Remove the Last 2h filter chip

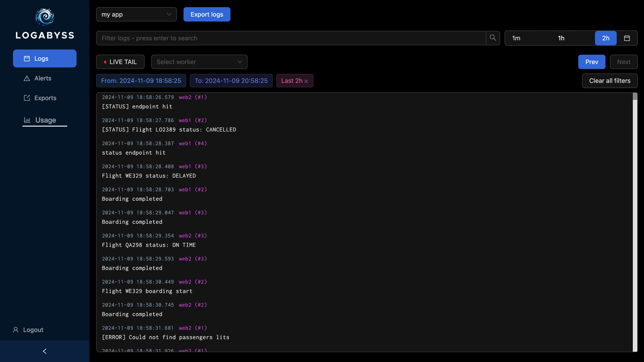(x=307, y=81)
